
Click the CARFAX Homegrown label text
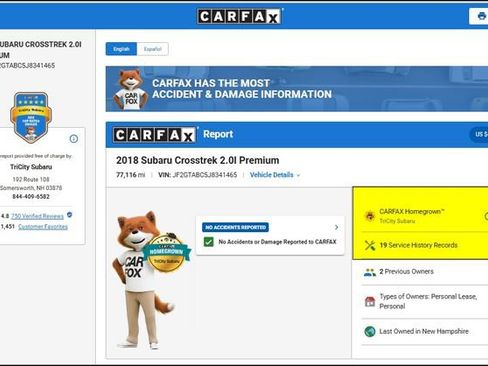coord(412,211)
